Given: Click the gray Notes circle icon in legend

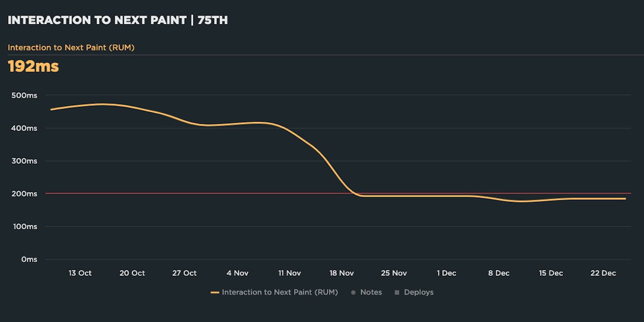Looking at the screenshot, I should point(353,292).
